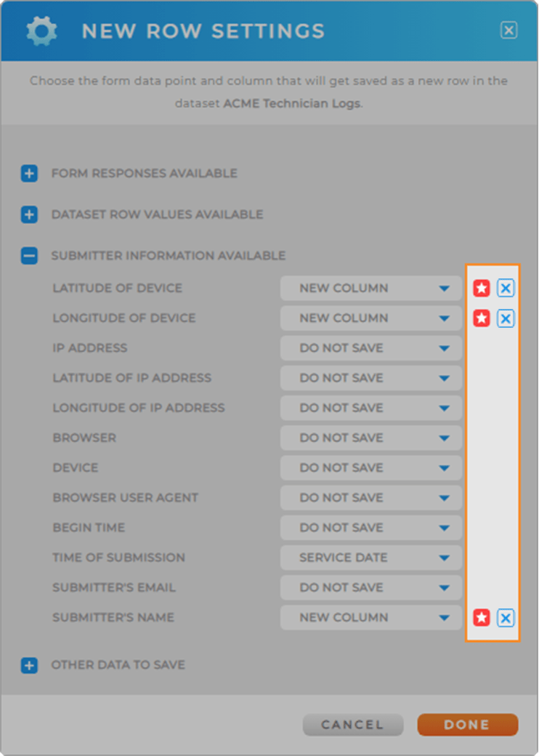Click the red star icon for Longitude of Device
This screenshot has height=756, width=539.
pyautogui.click(x=481, y=318)
